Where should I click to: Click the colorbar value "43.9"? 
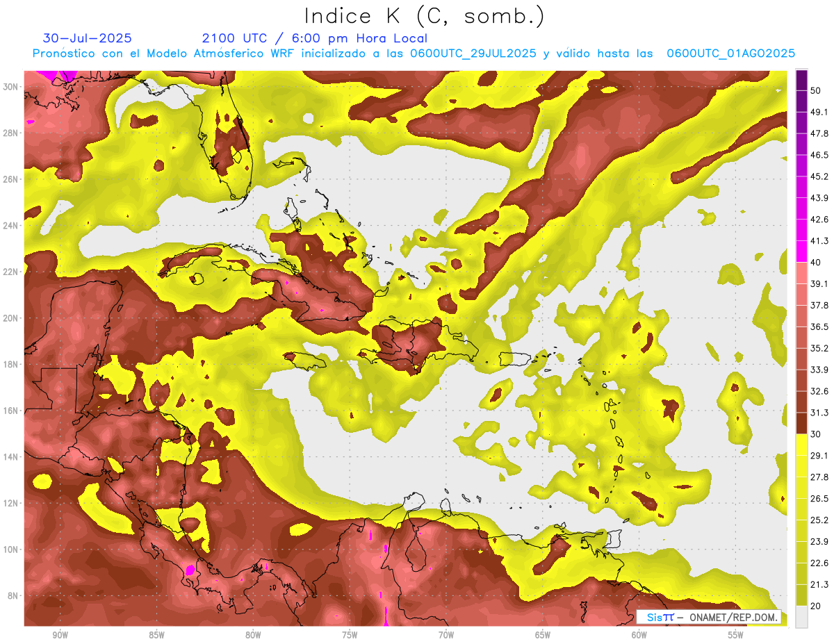click(x=819, y=198)
